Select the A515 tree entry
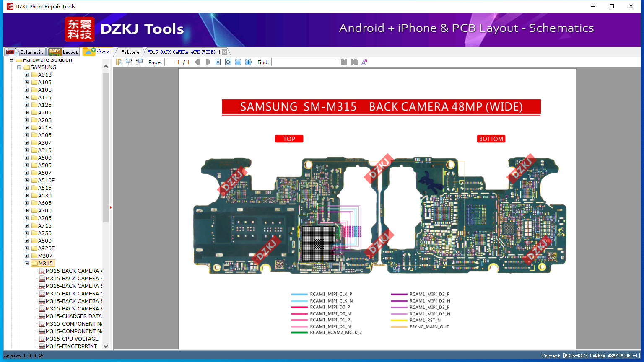 [45, 188]
